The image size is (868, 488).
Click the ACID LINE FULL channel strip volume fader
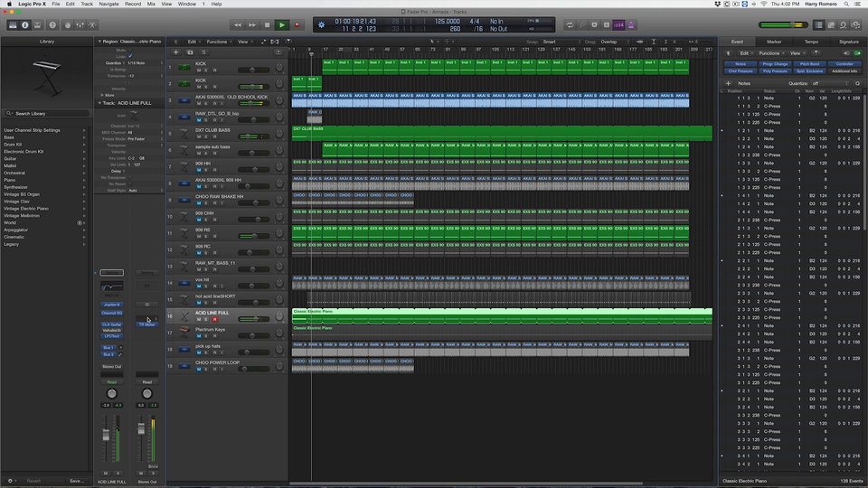[x=106, y=436]
